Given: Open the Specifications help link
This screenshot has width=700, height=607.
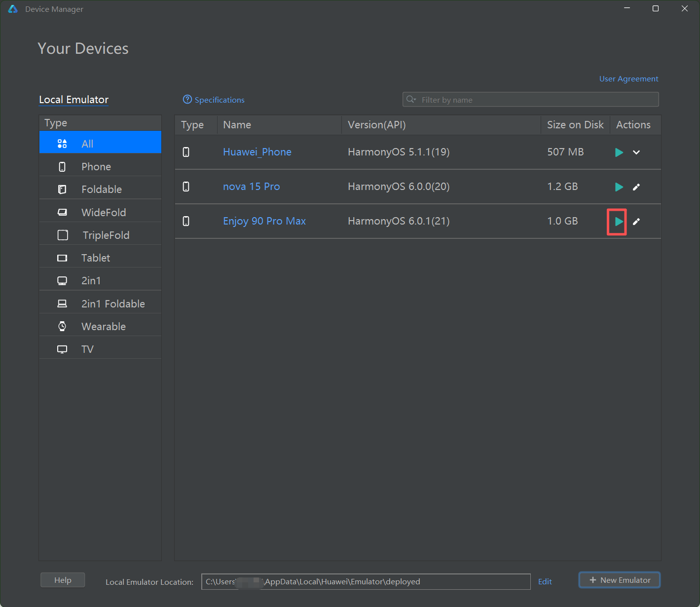Looking at the screenshot, I should [214, 100].
